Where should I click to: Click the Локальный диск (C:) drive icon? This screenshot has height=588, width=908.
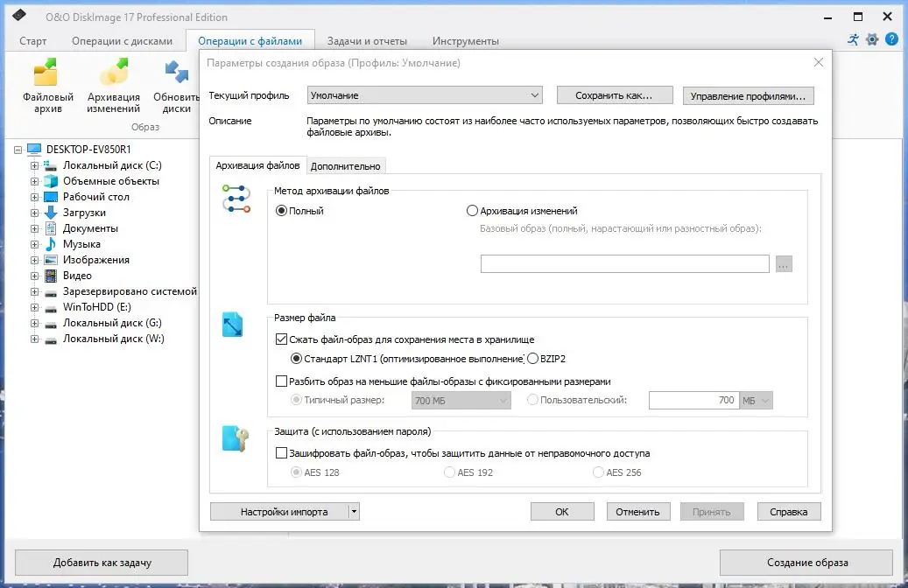point(51,165)
